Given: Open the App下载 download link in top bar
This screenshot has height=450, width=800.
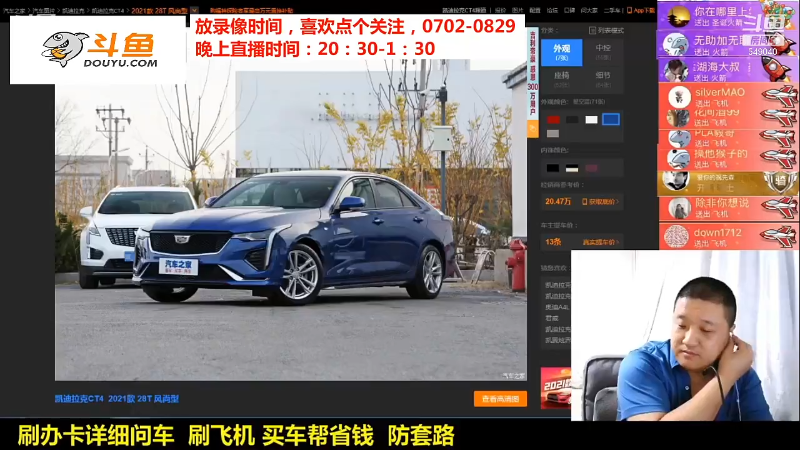Looking at the screenshot, I should tap(641, 10).
